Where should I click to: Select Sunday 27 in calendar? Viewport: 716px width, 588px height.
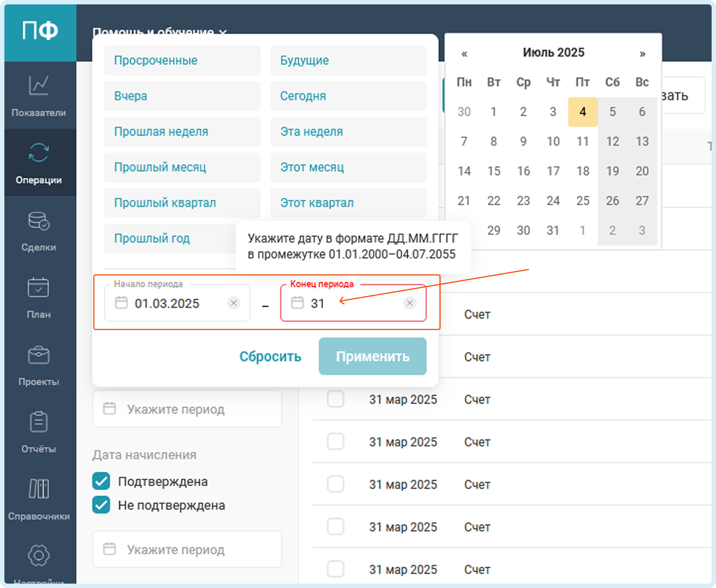tap(642, 201)
